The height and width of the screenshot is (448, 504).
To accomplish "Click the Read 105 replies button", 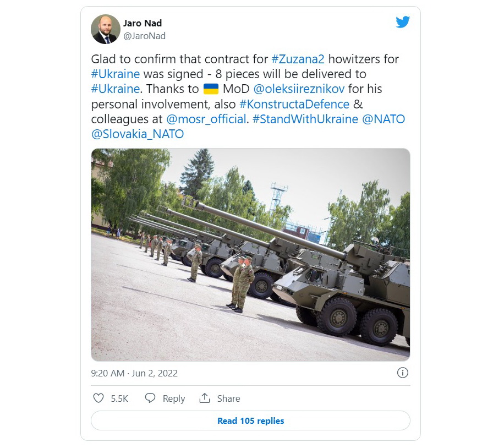I will tap(251, 420).
